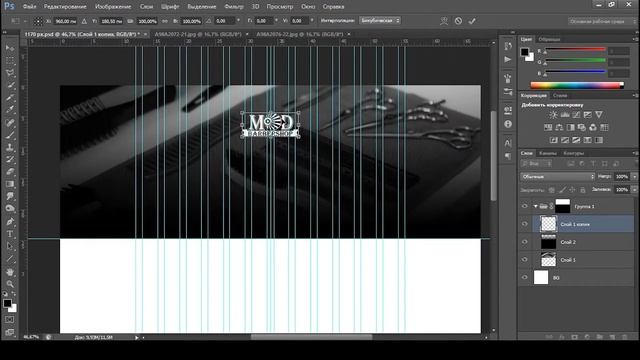
Task: Click the reference point locator grid
Action: (38, 21)
